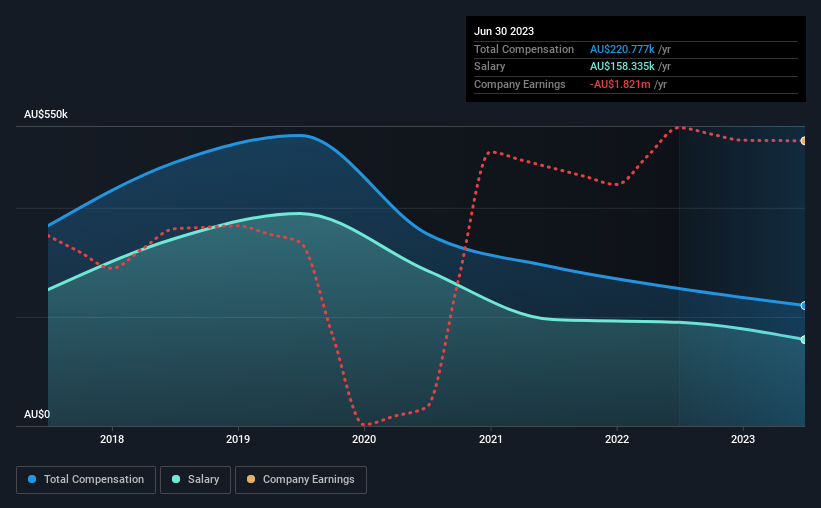The image size is (821, 508).
Task: Select the Company Earnings endpoint marker on chart
Action: (803, 141)
